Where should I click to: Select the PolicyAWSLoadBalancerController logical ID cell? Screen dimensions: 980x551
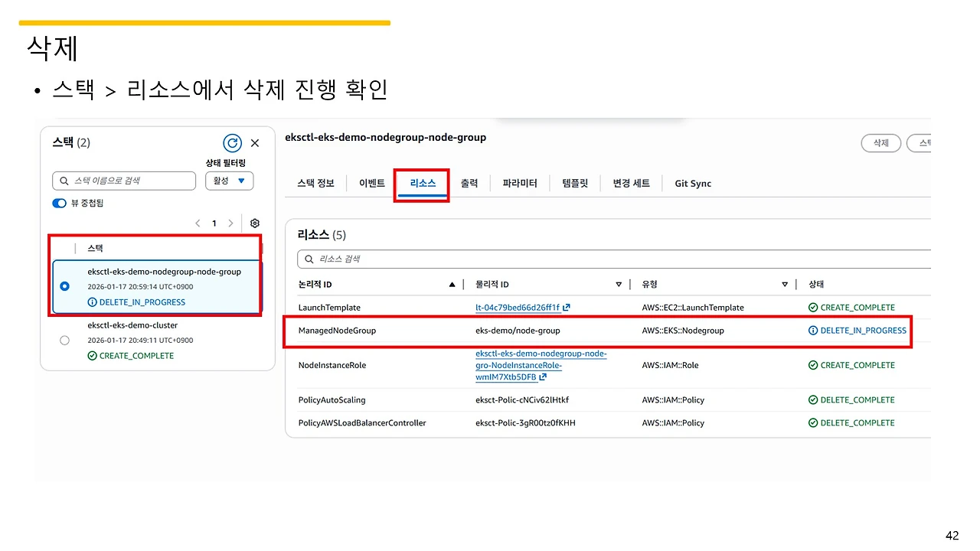362,423
